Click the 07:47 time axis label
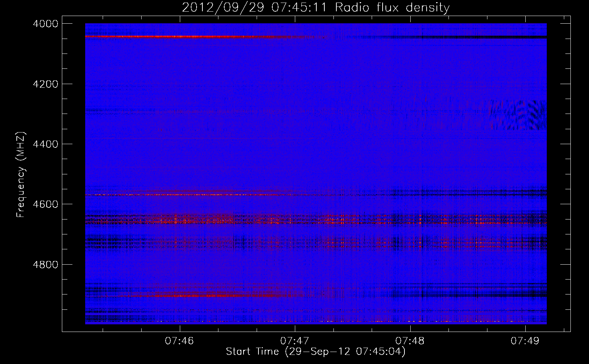 coord(294,341)
